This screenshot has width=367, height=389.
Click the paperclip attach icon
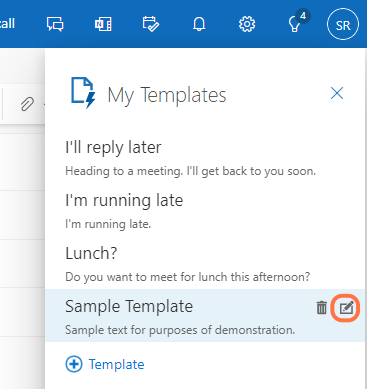[27, 104]
